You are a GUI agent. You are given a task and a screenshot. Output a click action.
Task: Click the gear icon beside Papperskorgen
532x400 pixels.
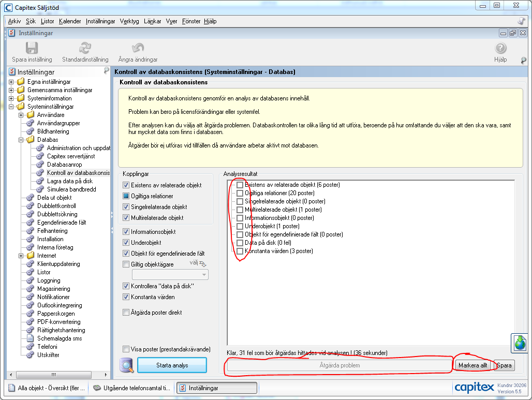[x=30, y=314]
